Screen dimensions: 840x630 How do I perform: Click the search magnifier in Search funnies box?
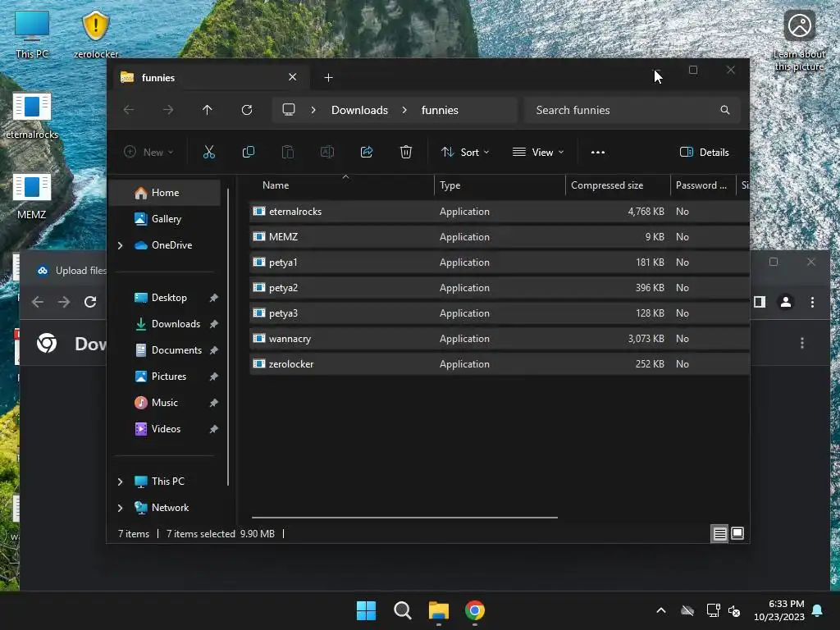[725, 110]
